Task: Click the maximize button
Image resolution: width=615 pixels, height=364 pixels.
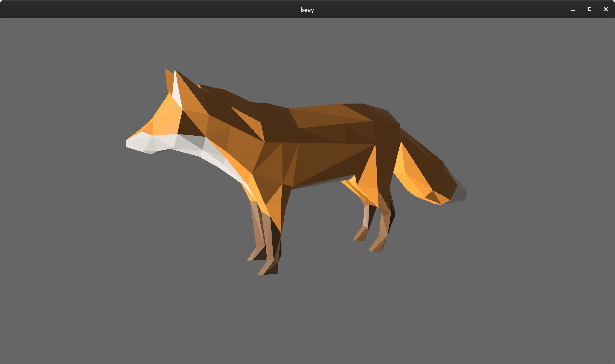Action: tap(589, 9)
